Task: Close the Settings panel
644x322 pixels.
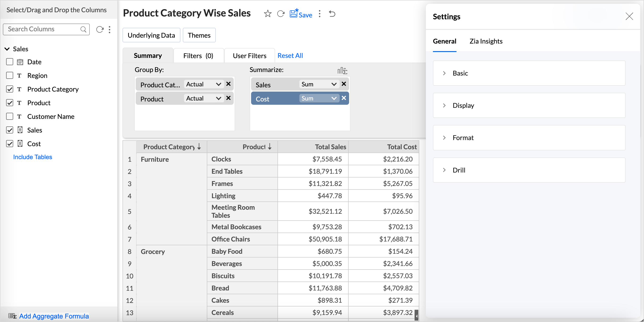Action: coord(629,16)
